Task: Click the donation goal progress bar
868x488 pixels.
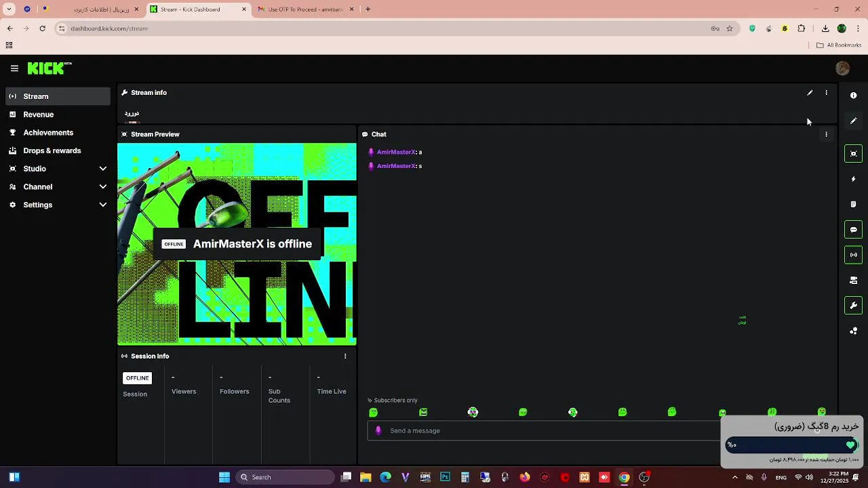Action: [x=792, y=445]
